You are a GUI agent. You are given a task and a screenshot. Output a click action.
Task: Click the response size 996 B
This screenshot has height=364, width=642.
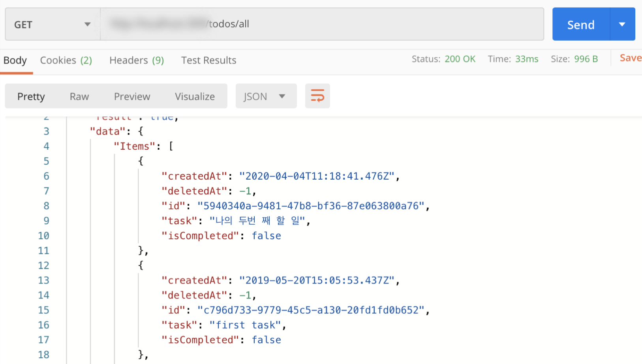pos(586,59)
